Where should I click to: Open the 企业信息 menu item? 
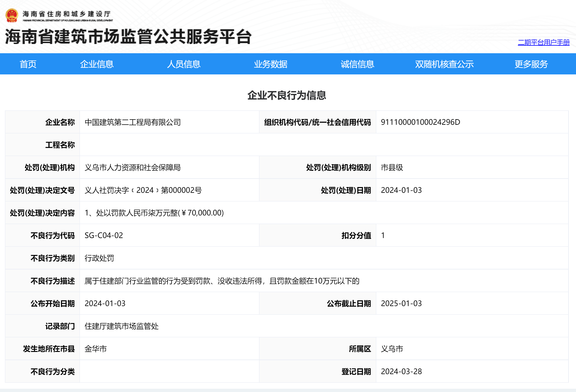pos(97,64)
